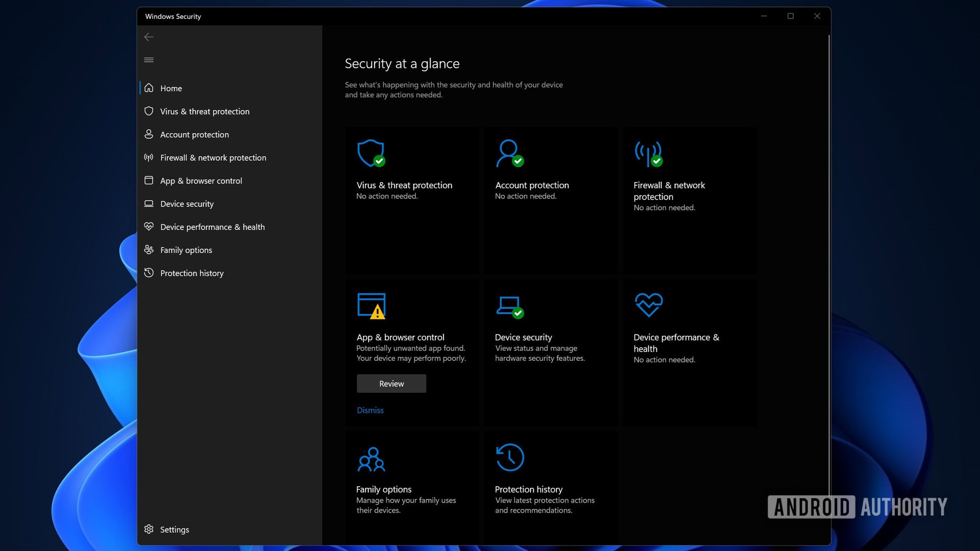Open Settings at the sidebar bottom
This screenshot has width=980, height=551.
click(231, 530)
